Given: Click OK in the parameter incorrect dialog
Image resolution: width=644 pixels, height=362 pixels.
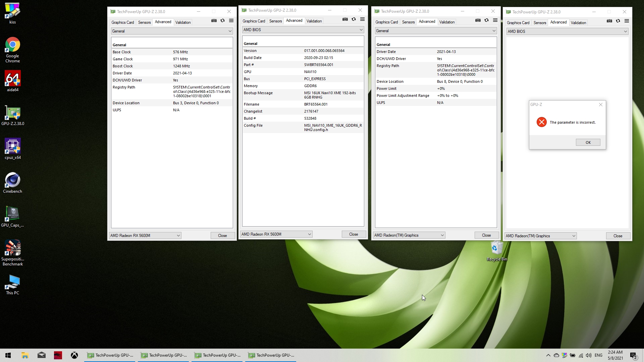Looking at the screenshot, I should pyautogui.click(x=588, y=142).
